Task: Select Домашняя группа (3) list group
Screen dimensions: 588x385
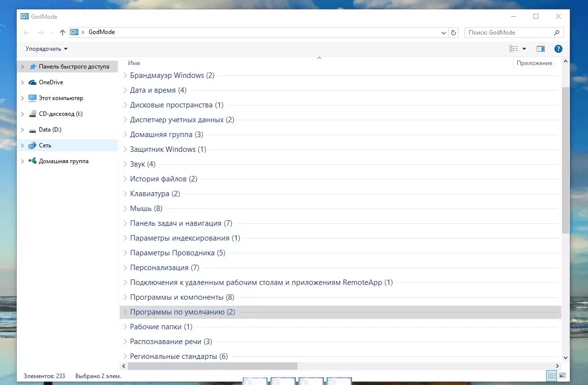Action: tap(166, 135)
